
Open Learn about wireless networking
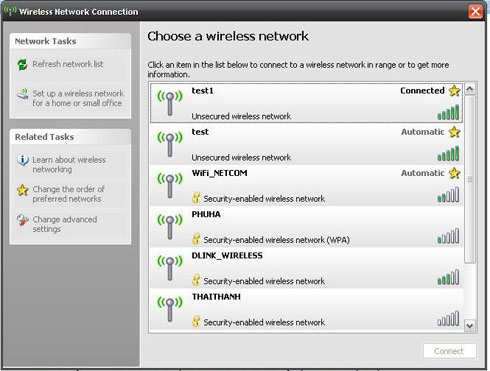click(x=69, y=165)
